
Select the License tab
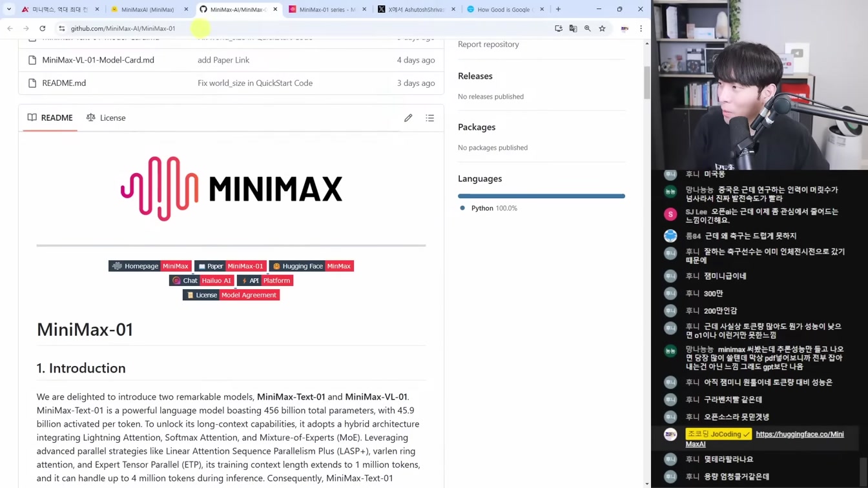point(106,117)
